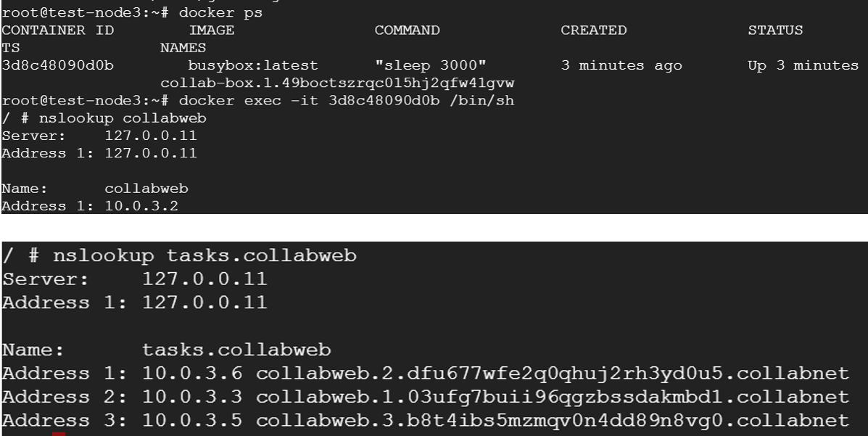The width and height of the screenshot is (868, 436).
Task: Click the Up 3 minutes status text
Action: point(803,65)
